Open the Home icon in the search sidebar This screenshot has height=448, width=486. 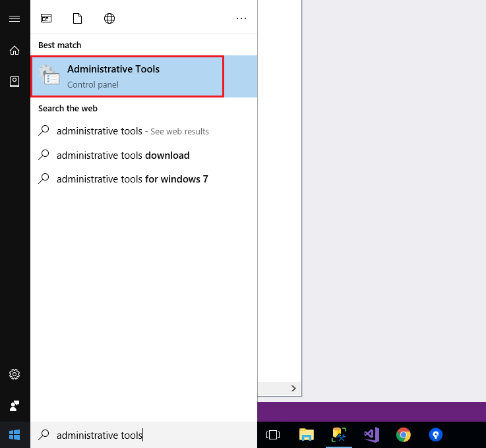[15, 50]
